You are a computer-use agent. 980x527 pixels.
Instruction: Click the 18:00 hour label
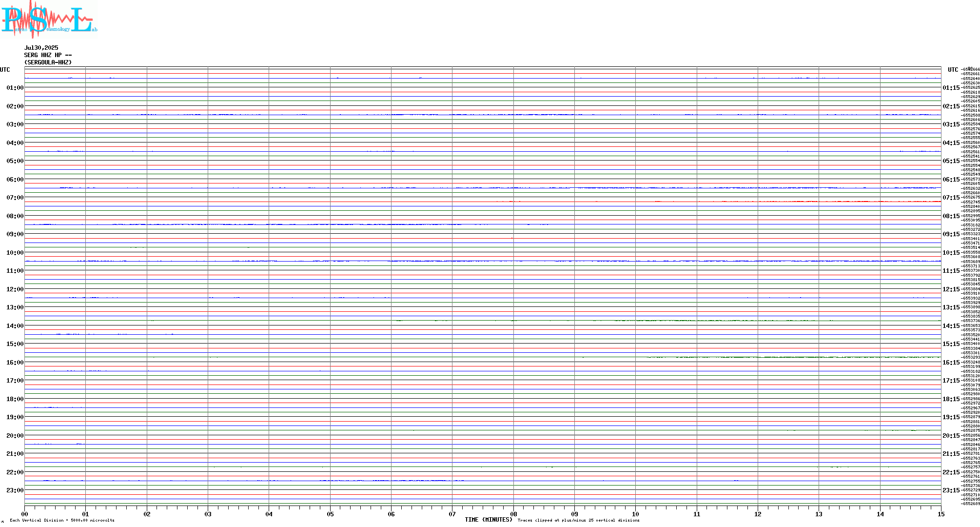point(15,399)
